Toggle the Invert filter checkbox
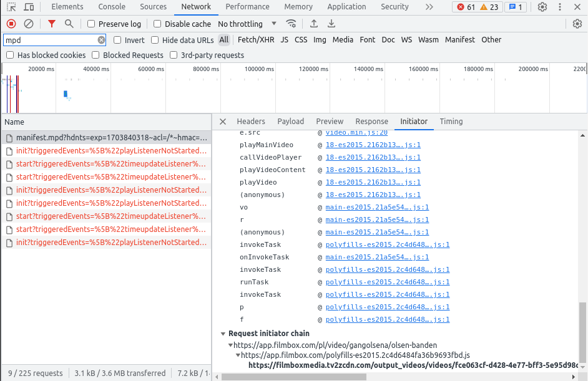 point(117,40)
